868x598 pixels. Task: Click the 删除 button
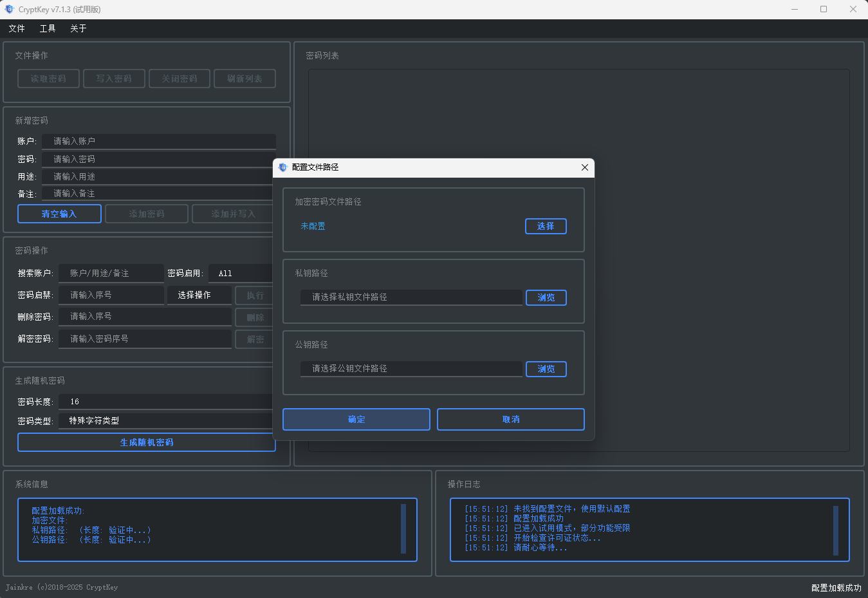[x=254, y=317]
